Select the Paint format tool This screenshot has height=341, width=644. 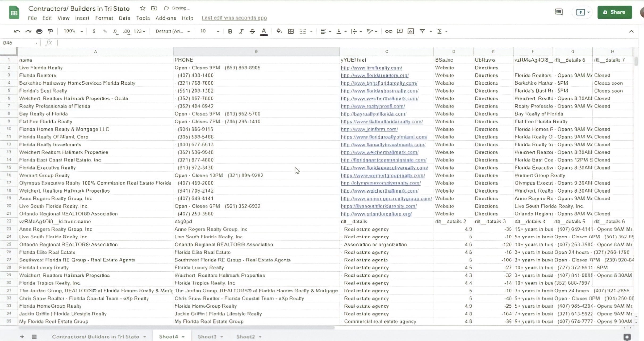coord(50,31)
